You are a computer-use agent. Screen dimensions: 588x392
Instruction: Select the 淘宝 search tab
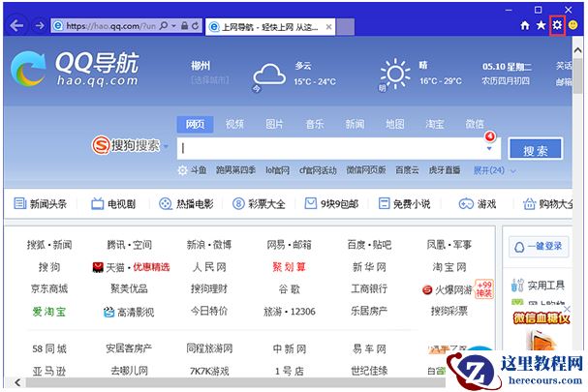(x=435, y=124)
